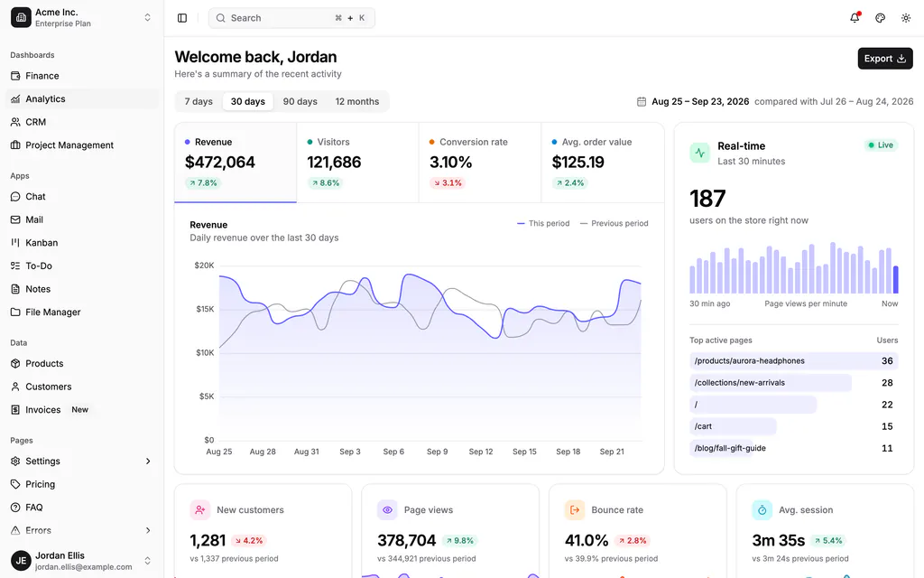The image size is (924, 578).
Task: Click the 187 live users count
Action: point(707,199)
